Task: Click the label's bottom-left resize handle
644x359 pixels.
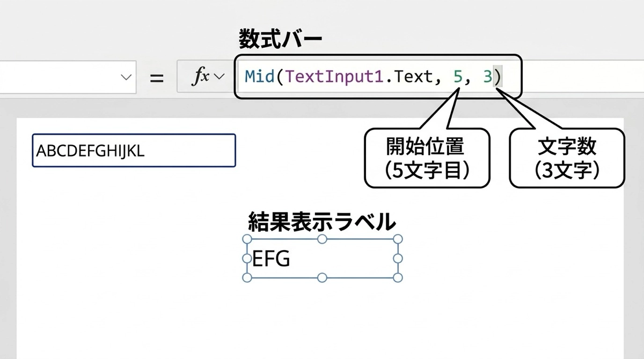Action: coord(247,277)
